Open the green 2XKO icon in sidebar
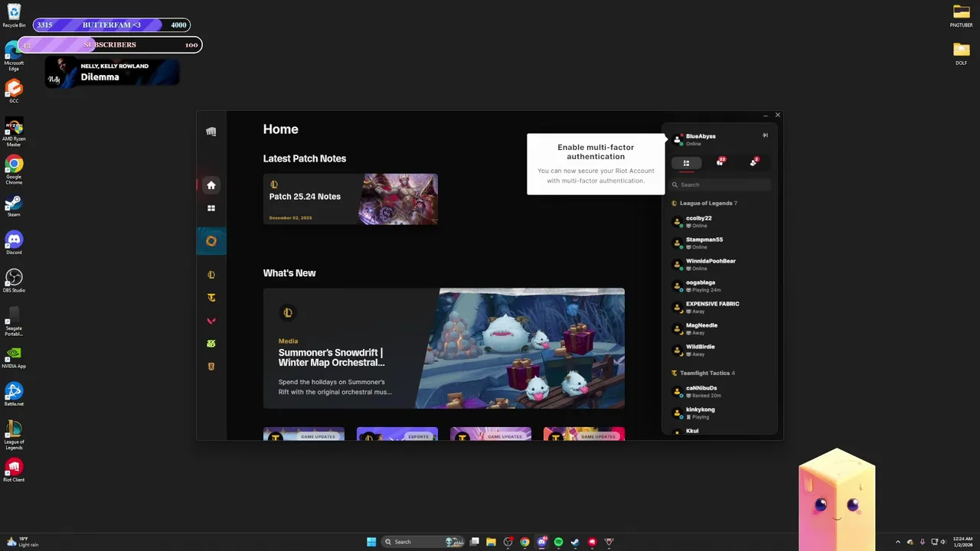The image size is (980, 551). [x=211, y=344]
